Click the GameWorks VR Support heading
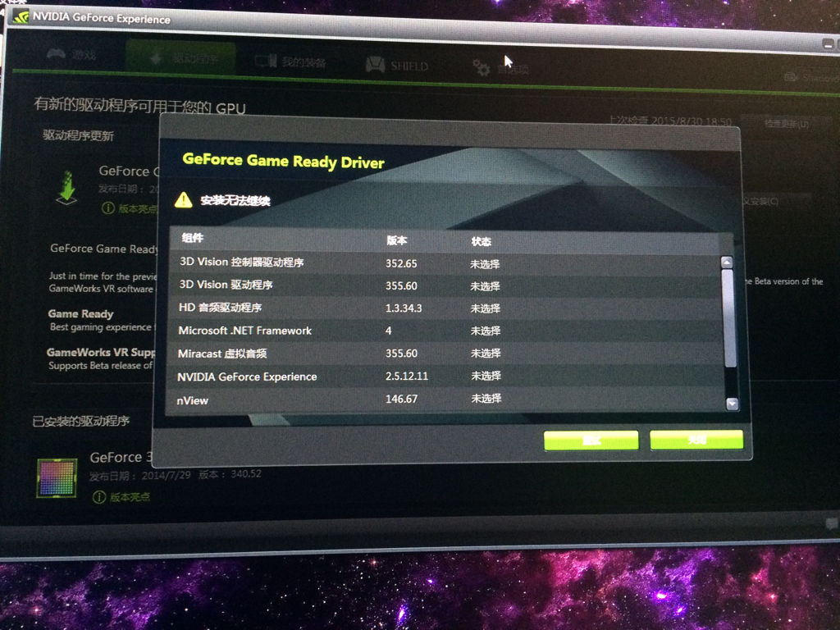This screenshot has height=630, width=840. point(101,352)
